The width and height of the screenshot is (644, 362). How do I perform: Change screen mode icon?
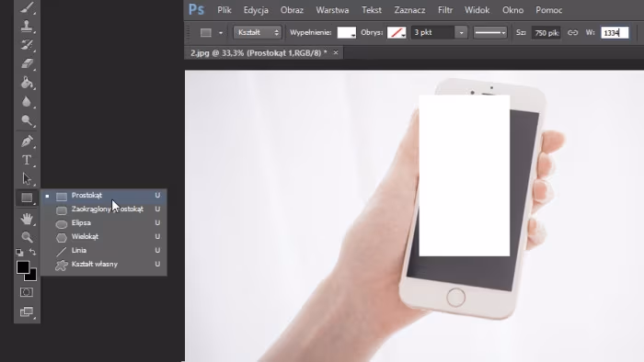pyautogui.click(x=27, y=311)
